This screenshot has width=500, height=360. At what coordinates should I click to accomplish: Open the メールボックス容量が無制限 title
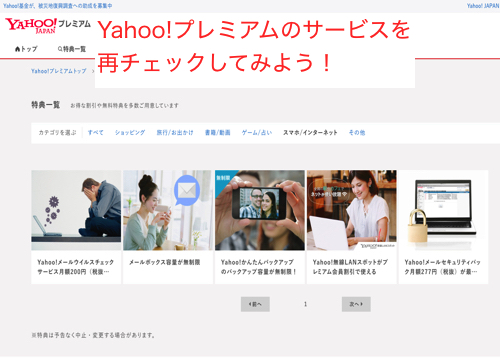coord(165,262)
